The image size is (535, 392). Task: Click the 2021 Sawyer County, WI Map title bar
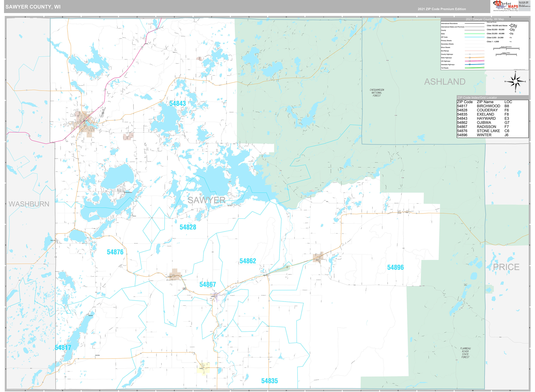(x=485, y=19)
